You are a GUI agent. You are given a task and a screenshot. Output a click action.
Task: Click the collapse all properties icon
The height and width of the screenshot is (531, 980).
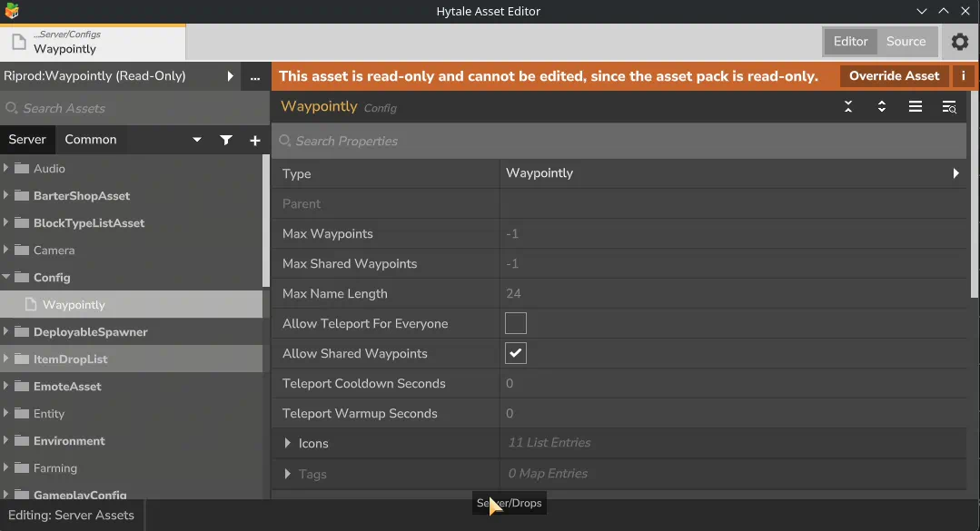click(848, 107)
